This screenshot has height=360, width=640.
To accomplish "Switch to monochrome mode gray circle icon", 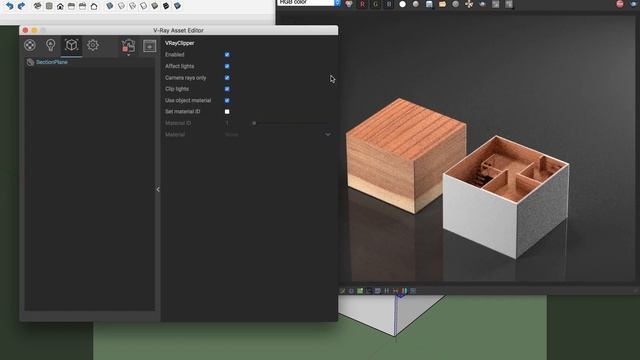I will (416, 4).
